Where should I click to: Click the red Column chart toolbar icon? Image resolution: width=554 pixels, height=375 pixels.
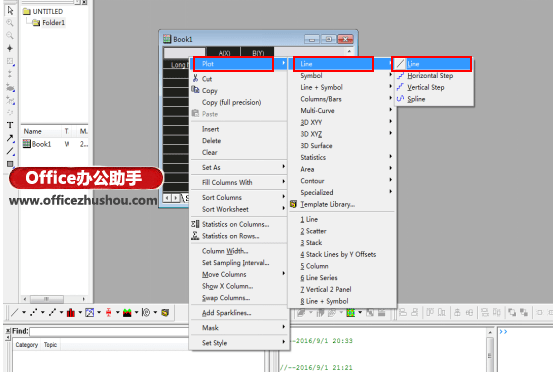(x=71, y=312)
